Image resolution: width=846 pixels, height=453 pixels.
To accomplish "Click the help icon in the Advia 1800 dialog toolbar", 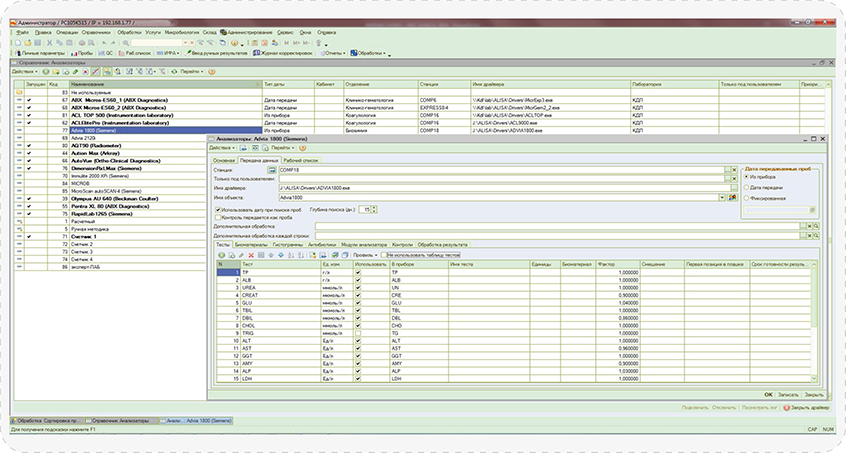I will tap(303, 148).
